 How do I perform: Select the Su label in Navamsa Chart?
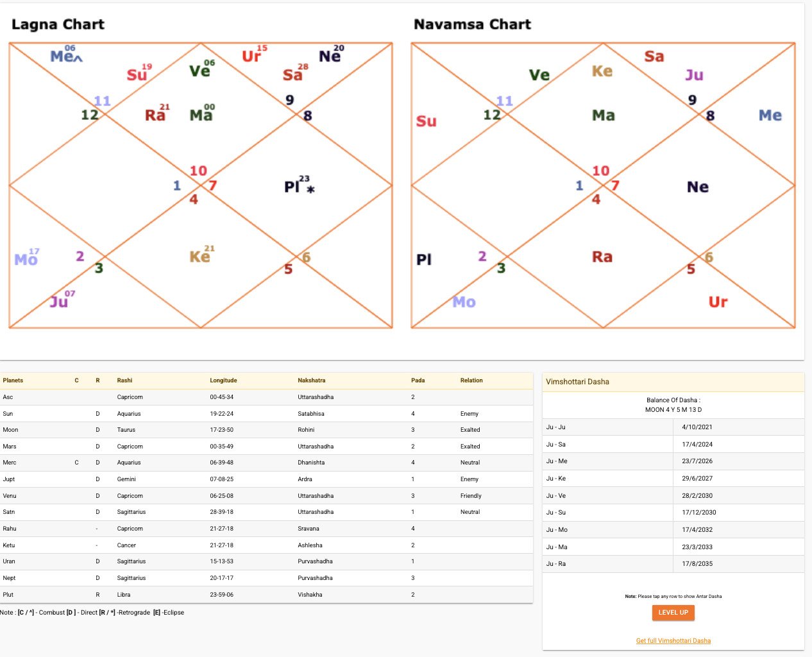click(426, 121)
